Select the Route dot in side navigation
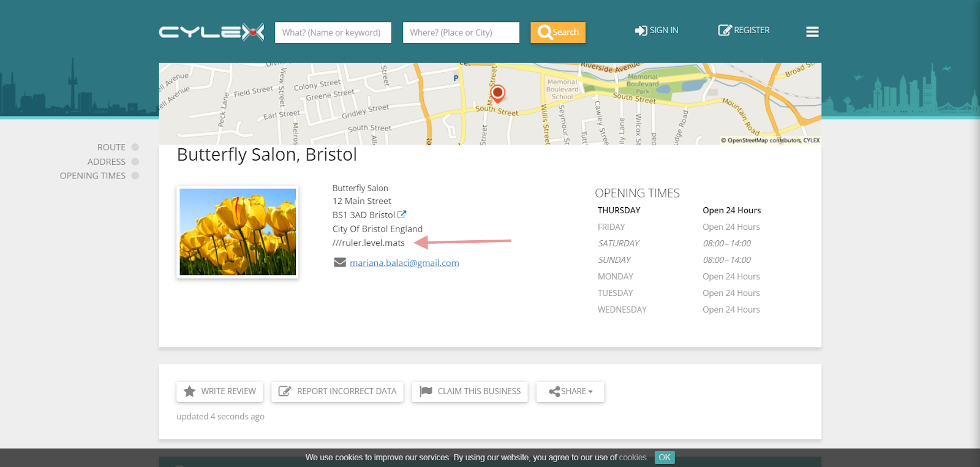Screen dimensions: 980x467 click(x=135, y=147)
